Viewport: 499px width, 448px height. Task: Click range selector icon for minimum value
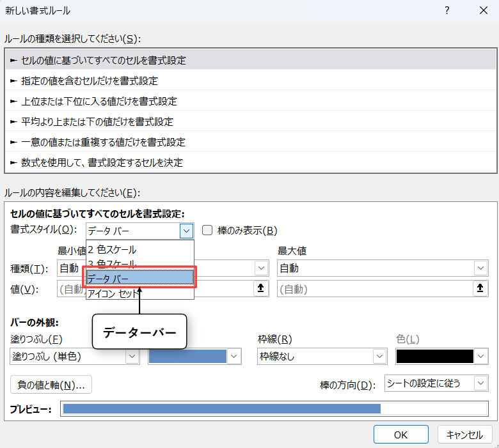[x=260, y=289]
